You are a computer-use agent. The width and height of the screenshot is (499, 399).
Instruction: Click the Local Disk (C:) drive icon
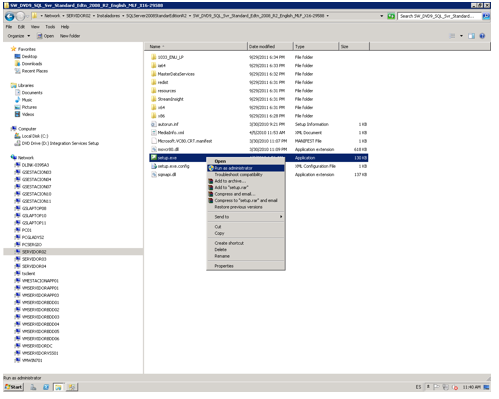17,136
